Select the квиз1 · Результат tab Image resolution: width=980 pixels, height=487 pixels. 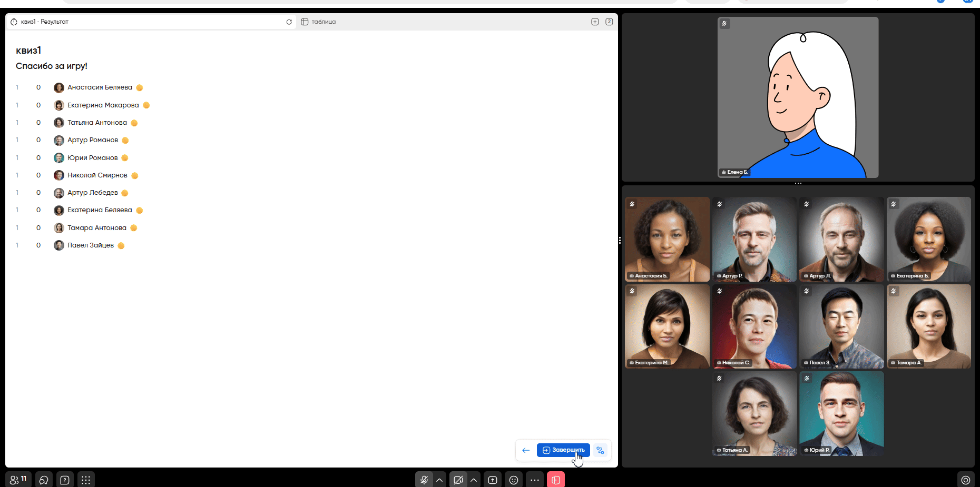[x=45, y=22]
